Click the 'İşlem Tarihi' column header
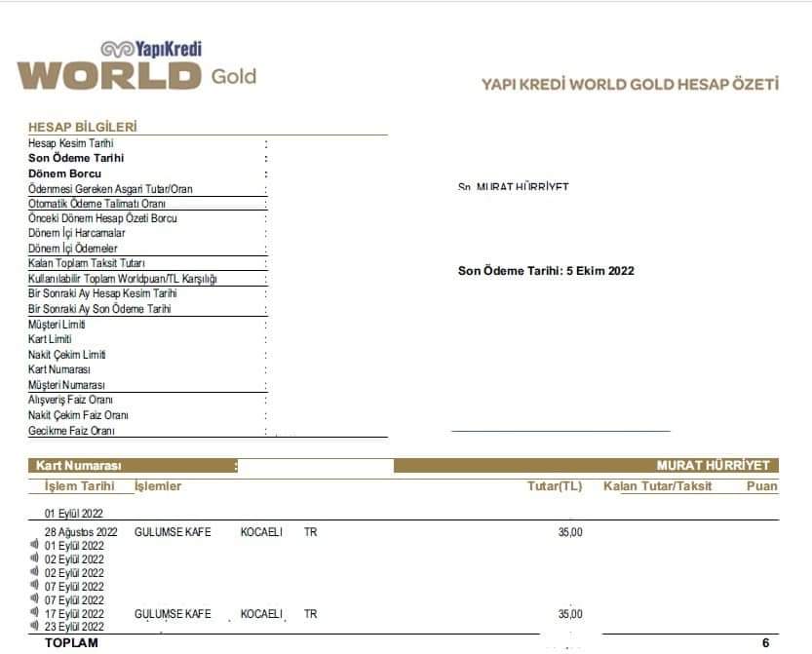This screenshot has height=654, width=812. [x=79, y=485]
